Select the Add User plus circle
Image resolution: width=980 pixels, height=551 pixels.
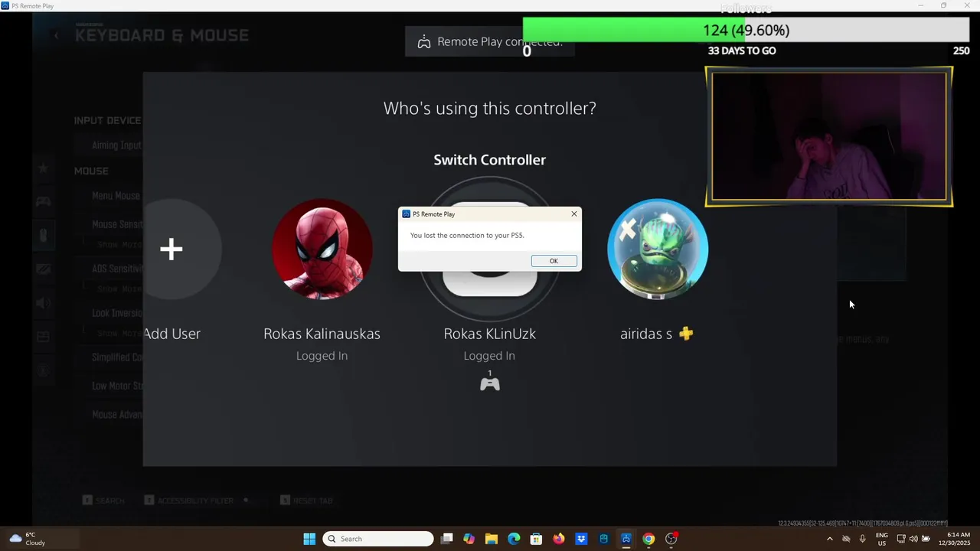171,249
